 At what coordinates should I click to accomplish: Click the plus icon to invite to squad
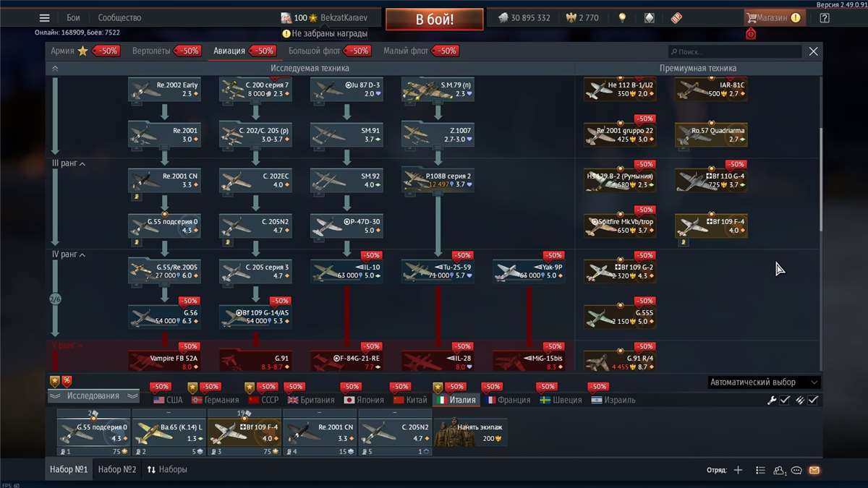[x=738, y=470]
